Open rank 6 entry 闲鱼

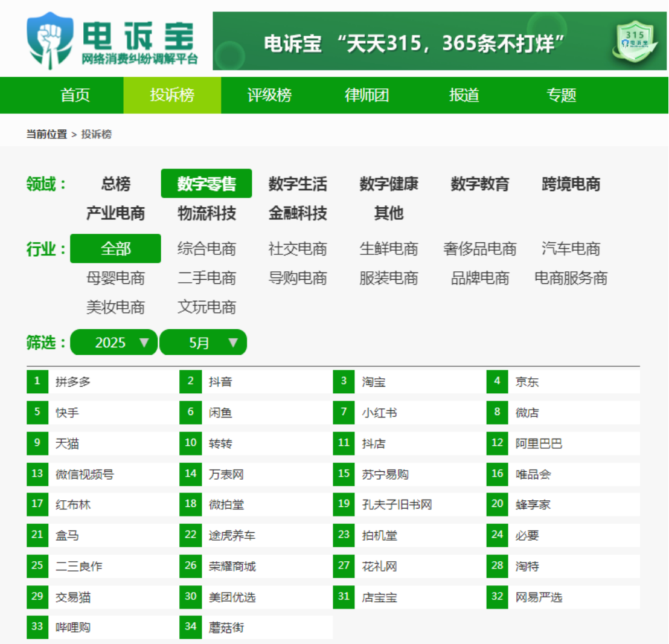click(x=256, y=412)
